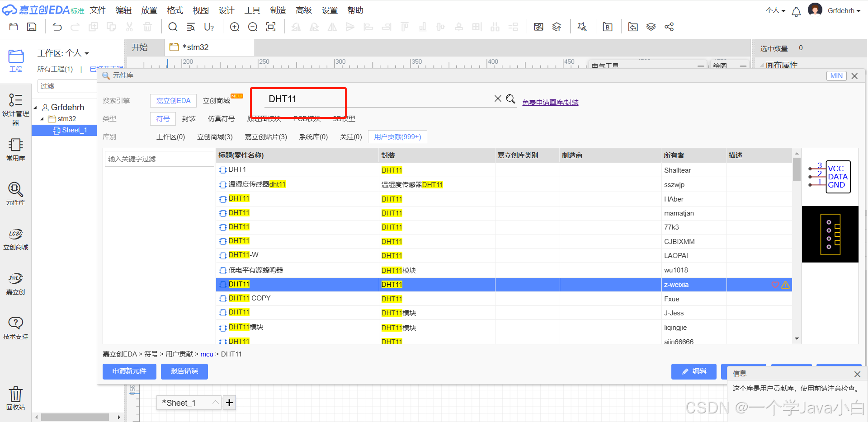Open the layers stack icon in toolbar

651,27
